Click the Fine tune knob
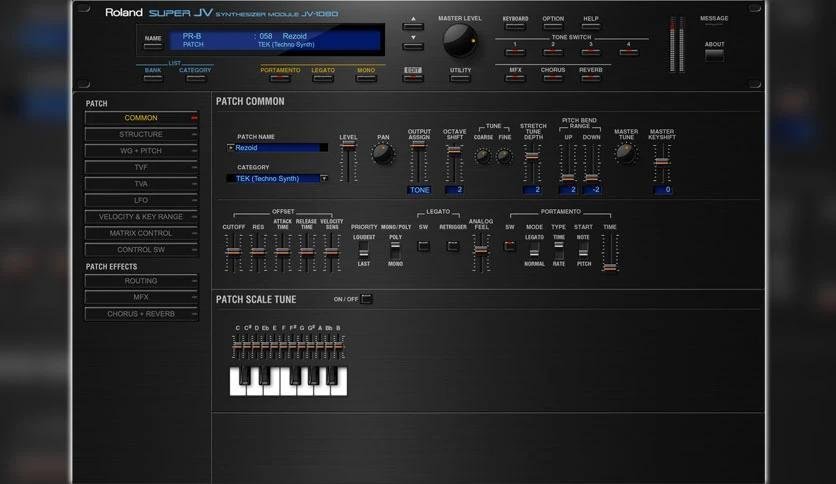Viewport: 836px width, 484px height. pos(504,157)
